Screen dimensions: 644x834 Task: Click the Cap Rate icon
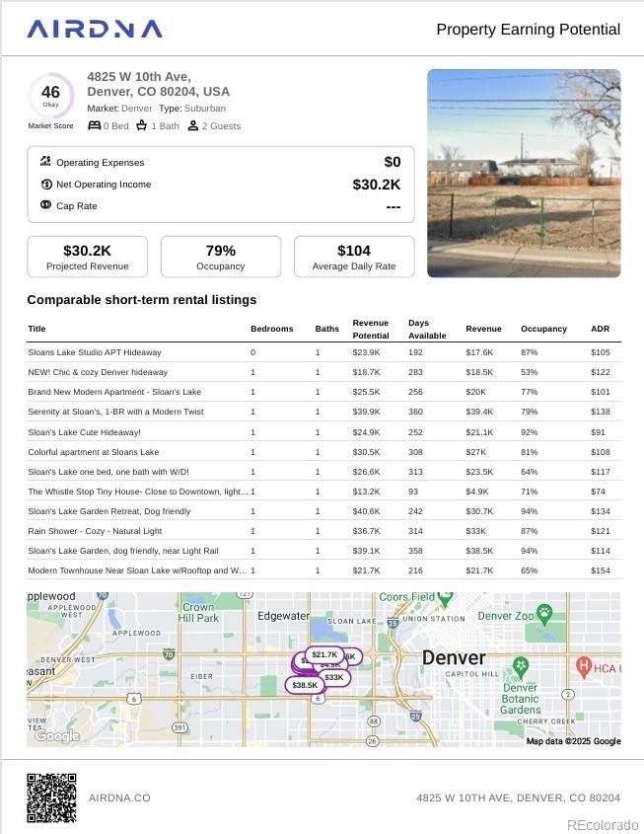[x=45, y=205]
